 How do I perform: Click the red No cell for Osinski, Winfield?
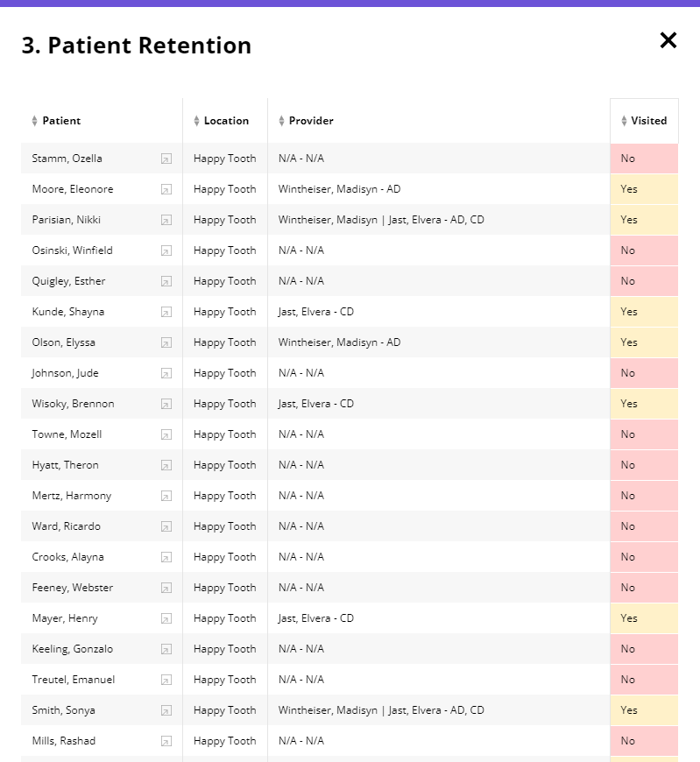[x=644, y=250]
